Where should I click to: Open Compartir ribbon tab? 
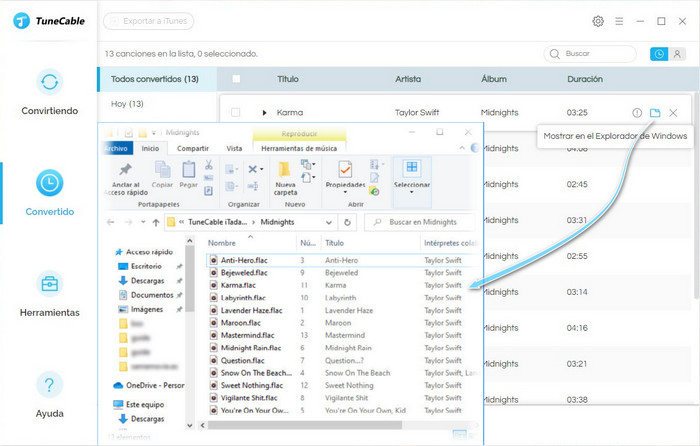click(x=193, y=148)
